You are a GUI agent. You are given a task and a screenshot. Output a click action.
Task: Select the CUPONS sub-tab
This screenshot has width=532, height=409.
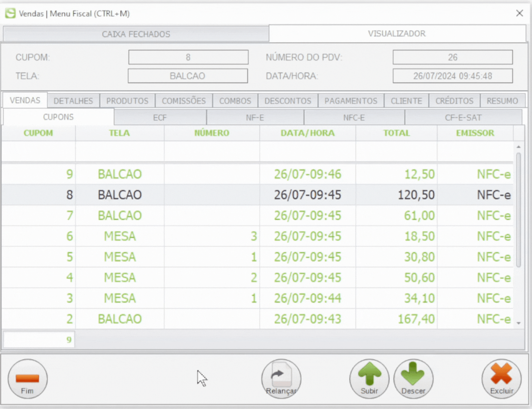[x=58, y=117]
